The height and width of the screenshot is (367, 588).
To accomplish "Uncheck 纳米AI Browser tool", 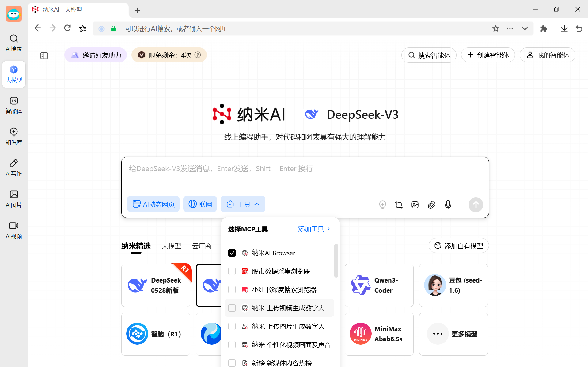I will tap(232, 253).
